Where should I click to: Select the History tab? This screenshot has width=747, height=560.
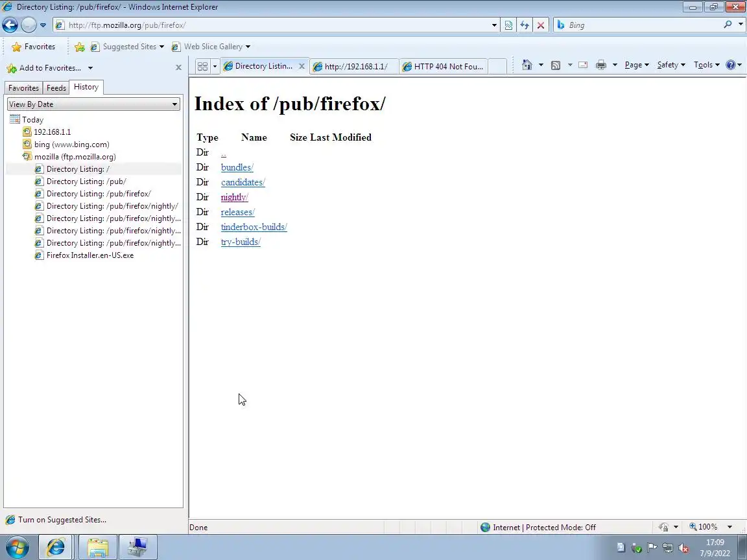point(86,87)
